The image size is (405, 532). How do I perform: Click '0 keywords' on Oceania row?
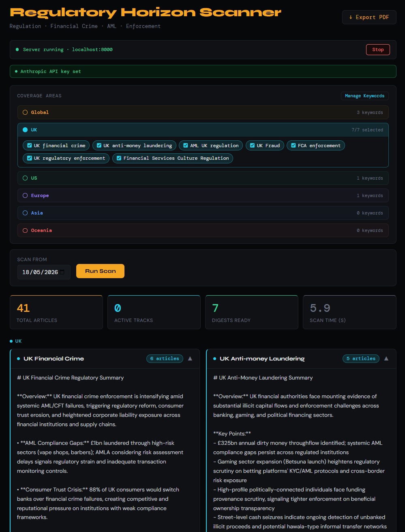click(x=370, y=230)
